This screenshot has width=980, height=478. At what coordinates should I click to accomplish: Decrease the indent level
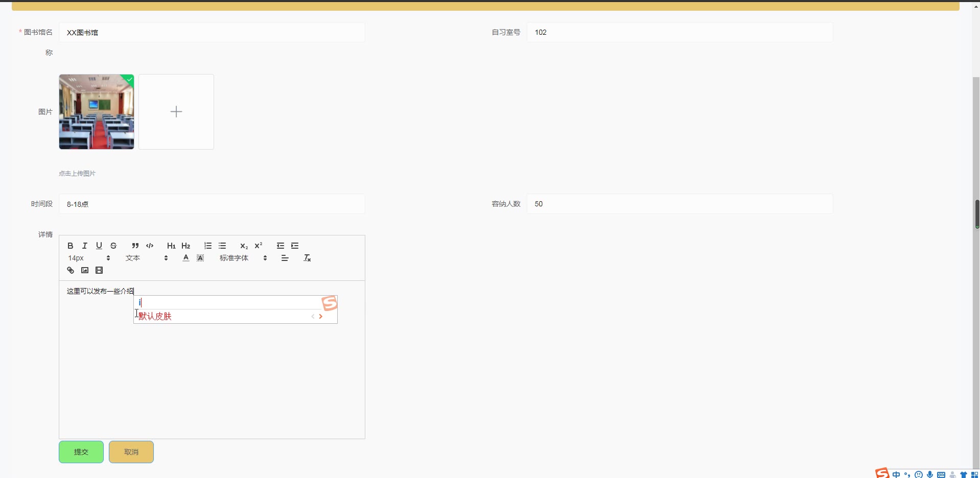tap(281, 246)
